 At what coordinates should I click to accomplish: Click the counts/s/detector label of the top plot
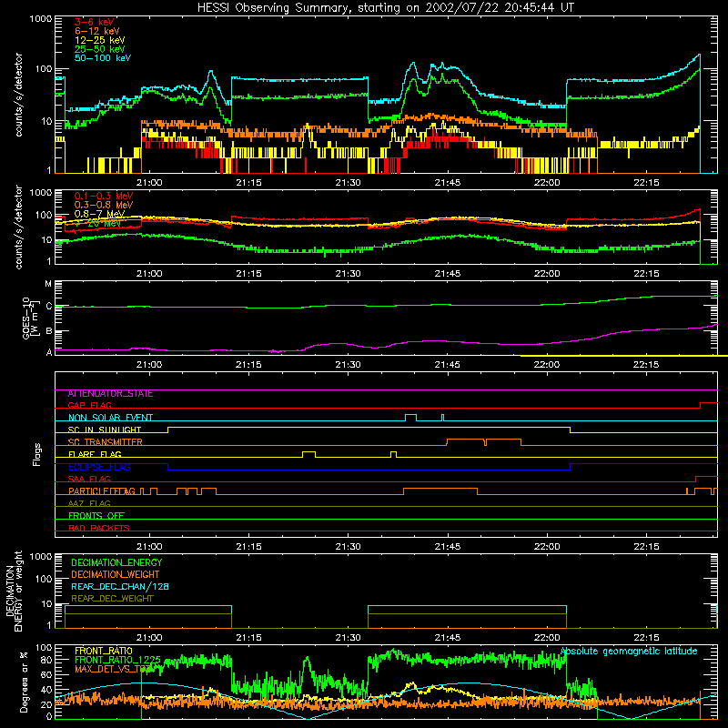19,95
